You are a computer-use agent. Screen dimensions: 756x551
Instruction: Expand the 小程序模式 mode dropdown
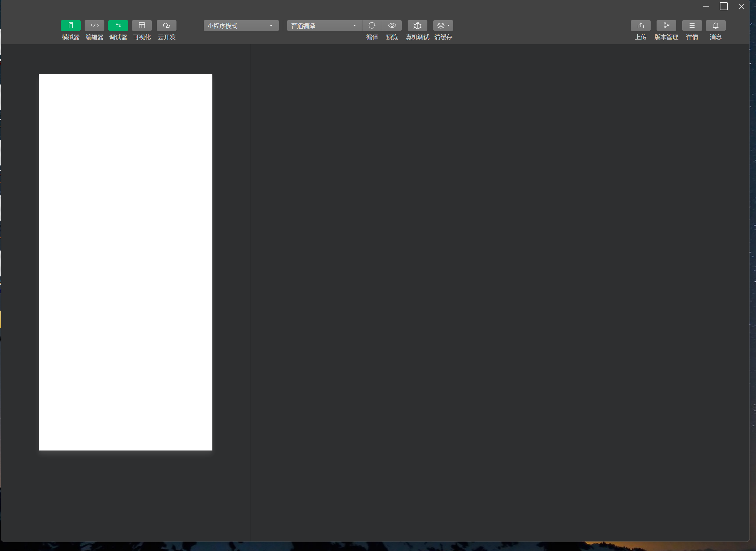tap(241, 26)
